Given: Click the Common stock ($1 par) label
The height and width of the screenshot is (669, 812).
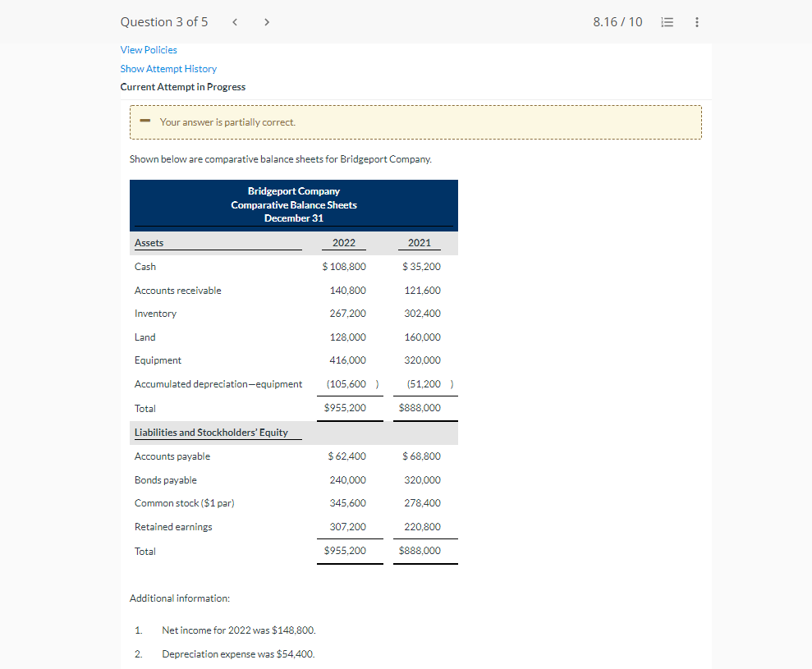Looking at the screenshot, I should point(185,503).
